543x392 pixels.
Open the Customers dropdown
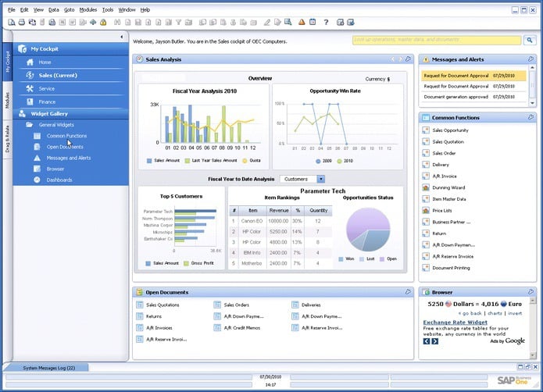coord(302,179)
